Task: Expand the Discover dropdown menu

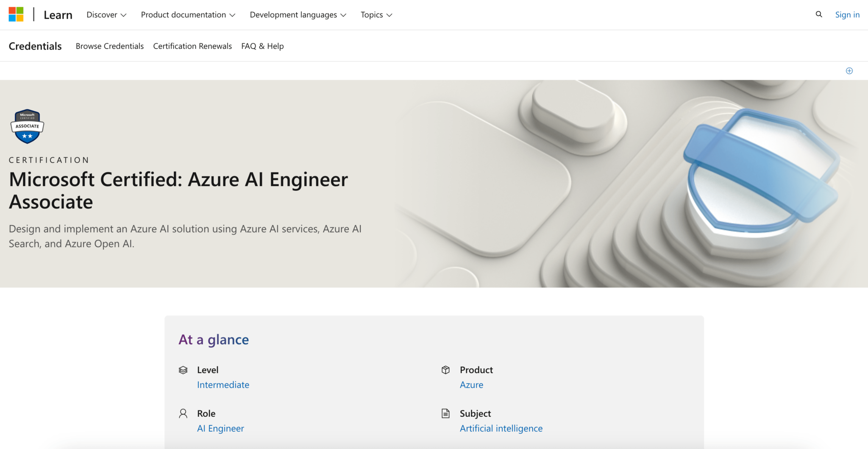Action: click(106, 15)
